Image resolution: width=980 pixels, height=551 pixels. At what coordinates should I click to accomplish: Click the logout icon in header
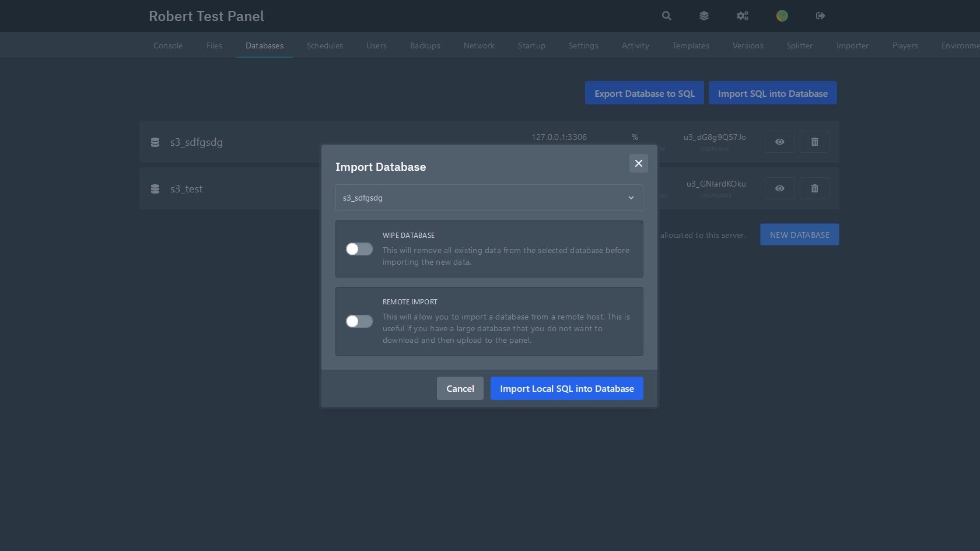pyautogui.click(x=820, y=16)
